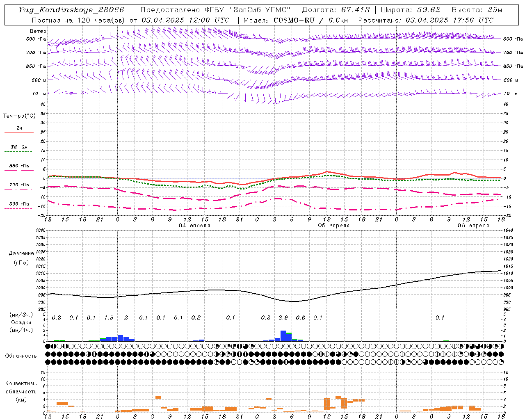
Task: Click the Ветер panel label
Action: [x=38, y=31]
